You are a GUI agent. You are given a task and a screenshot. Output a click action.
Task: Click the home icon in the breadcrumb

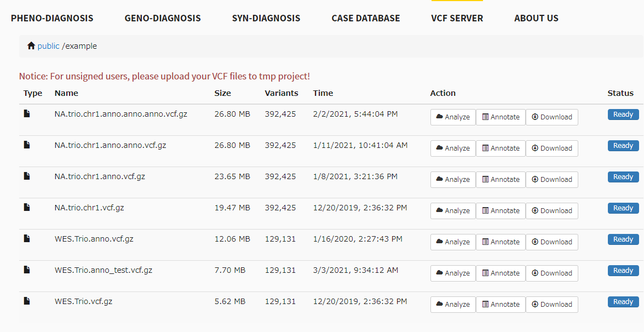[x=31, y=45]
